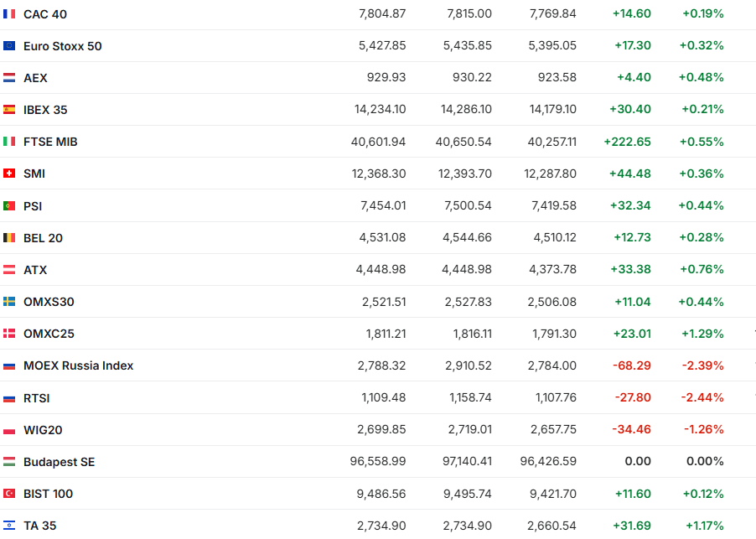Click the Israeli flag next to TA 35
756x539 pixels.
pyautogui.click(x=9, y=526)
